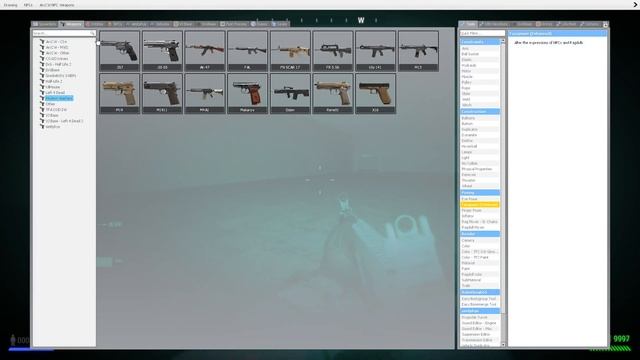
Task: Open the Entities tab
Action: (95, 24)
